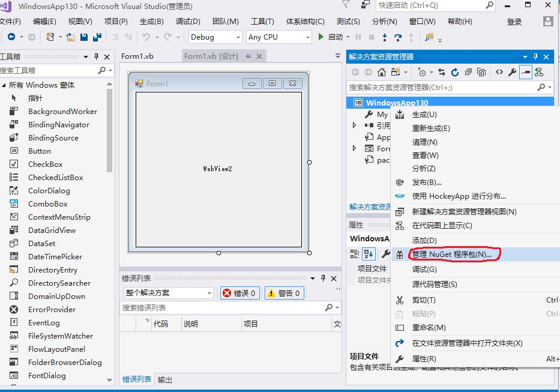Select DataGridView control in toolbox

(x=53, y=230)
